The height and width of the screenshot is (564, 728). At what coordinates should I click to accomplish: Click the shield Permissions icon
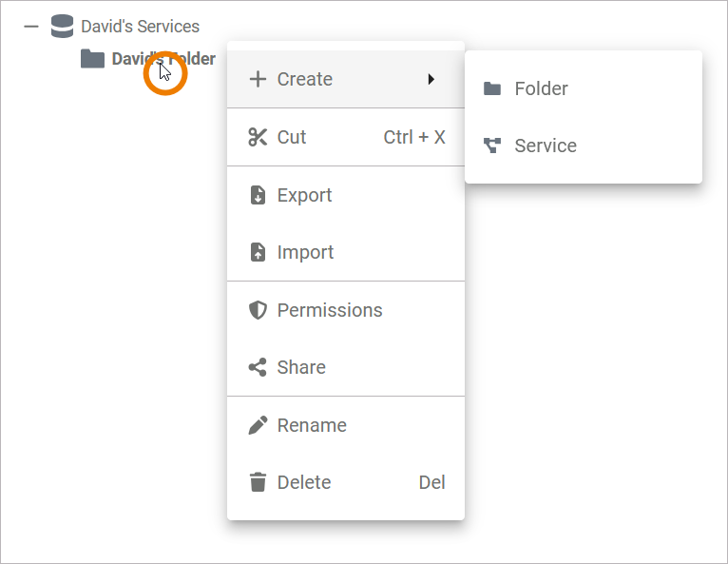tap(258, 310)
